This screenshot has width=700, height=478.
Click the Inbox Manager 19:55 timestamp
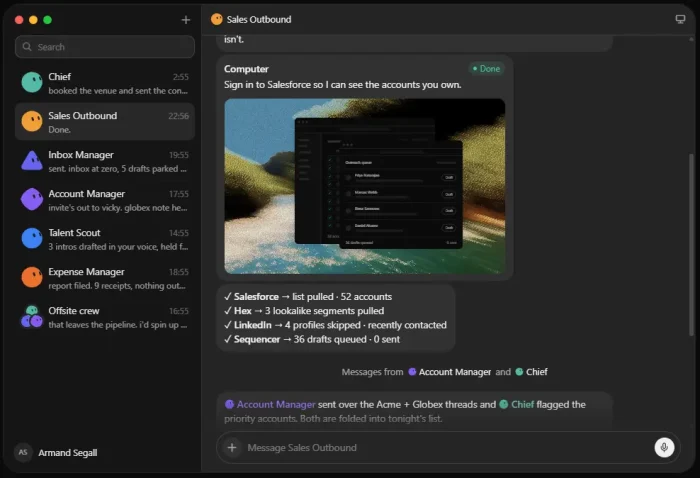click(179, 155)
